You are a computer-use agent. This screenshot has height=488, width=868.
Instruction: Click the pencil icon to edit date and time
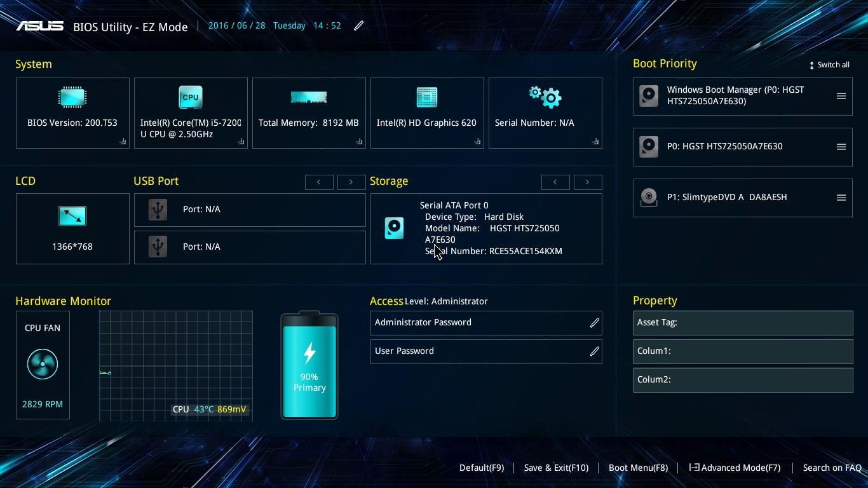coord(359,25)
